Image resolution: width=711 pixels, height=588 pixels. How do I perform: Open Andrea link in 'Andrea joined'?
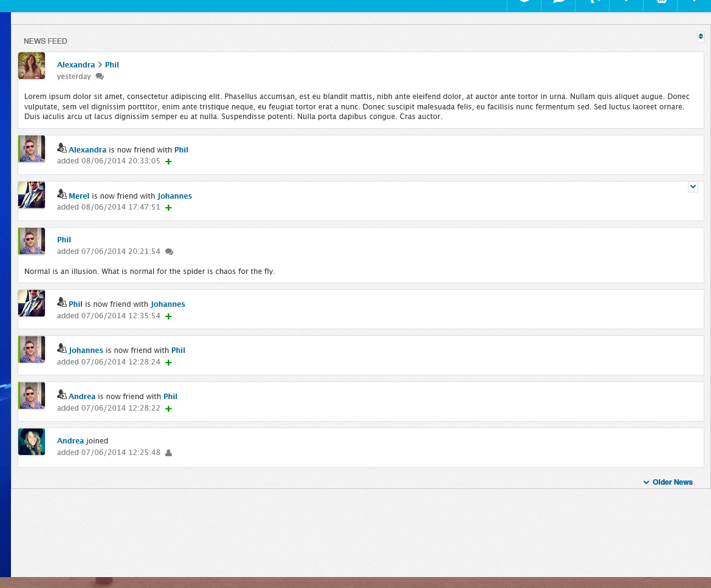click(x=70, y=441)
